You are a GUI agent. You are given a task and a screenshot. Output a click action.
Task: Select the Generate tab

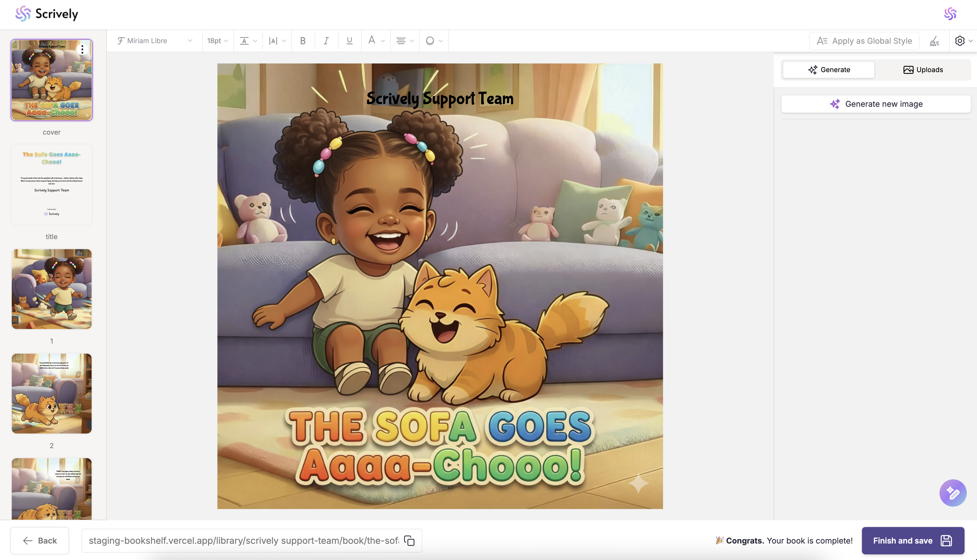[828, 70]
